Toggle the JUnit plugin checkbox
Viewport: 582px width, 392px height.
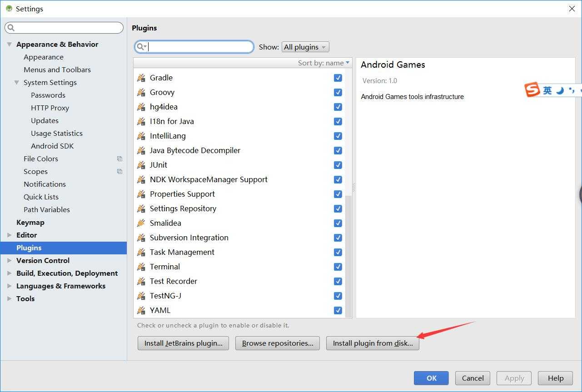338,165
